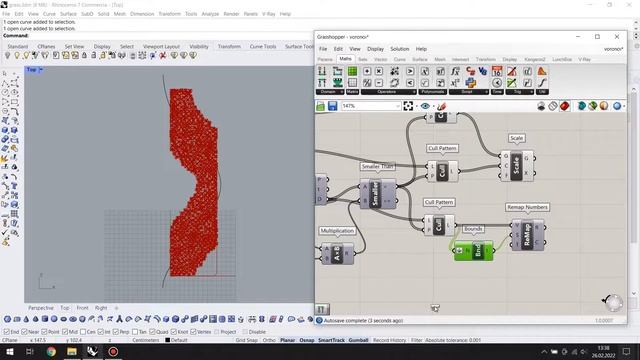Toggle SmartTrack in status bar
This screenshot has height=360, width=640.
(x=331, y=340)
